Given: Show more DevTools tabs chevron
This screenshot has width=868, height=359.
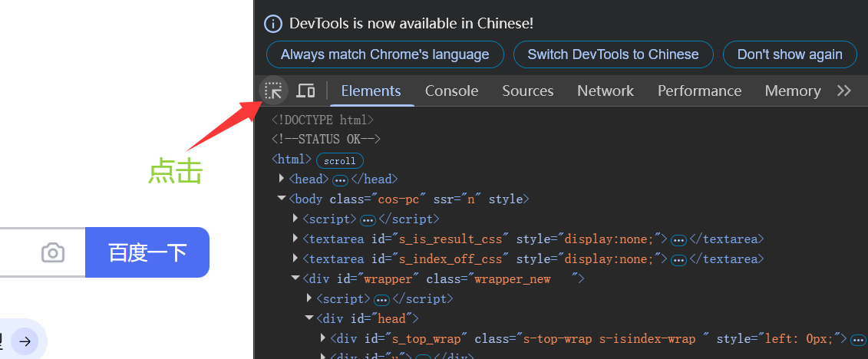Looking at the screenshot, I should (843, 91).
